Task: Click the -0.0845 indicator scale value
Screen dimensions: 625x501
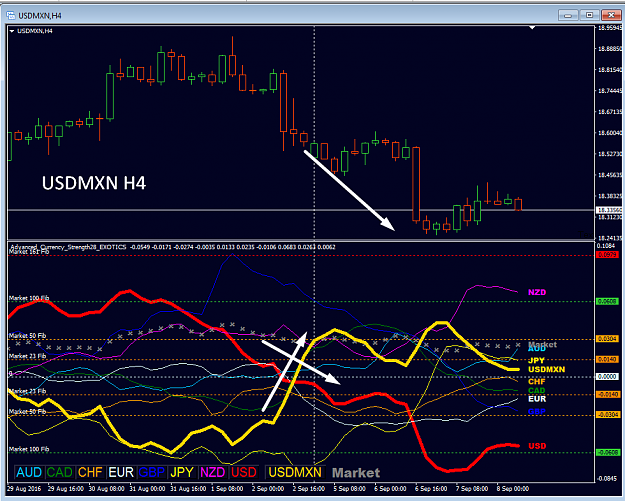Action: click(607, 478)
